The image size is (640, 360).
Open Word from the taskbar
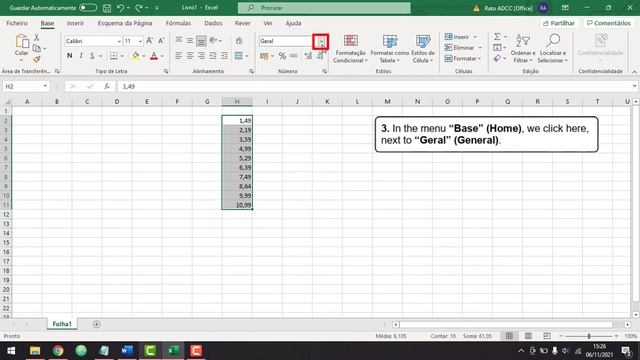click(127, 351)
